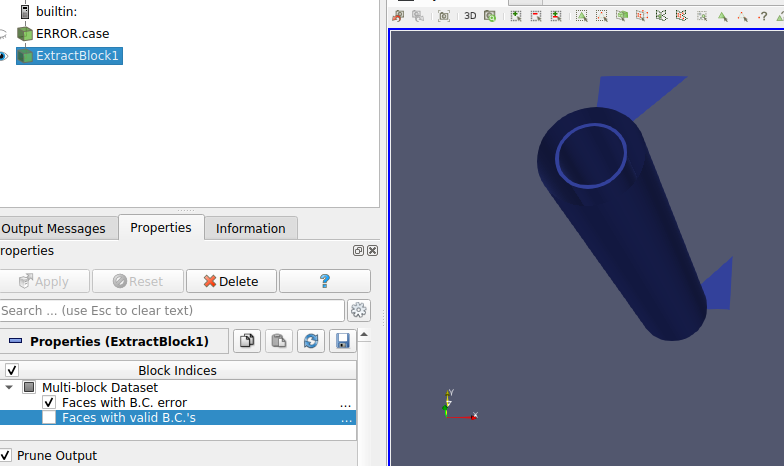Click the properties help question mark button
Screen dimensions: 784x466
pyautogui.click(x=324, y=281)
